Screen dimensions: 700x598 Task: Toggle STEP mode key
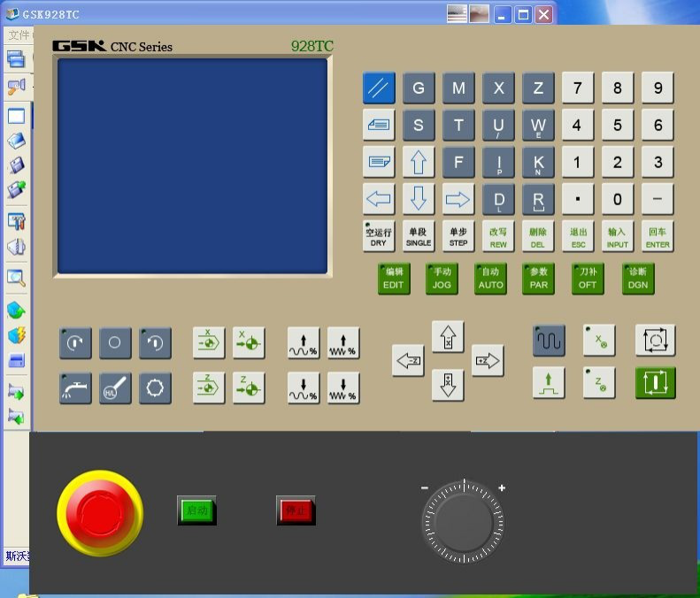[x=458, y=235]
